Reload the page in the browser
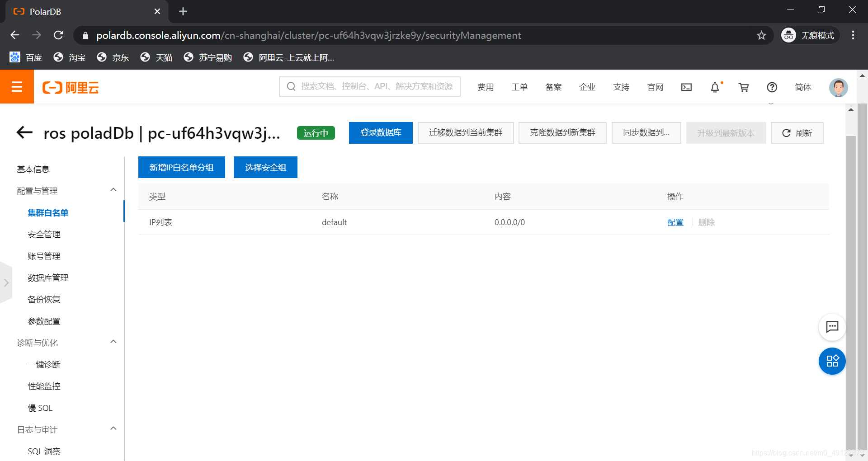 pyautogui.click(x=58, y=35)
